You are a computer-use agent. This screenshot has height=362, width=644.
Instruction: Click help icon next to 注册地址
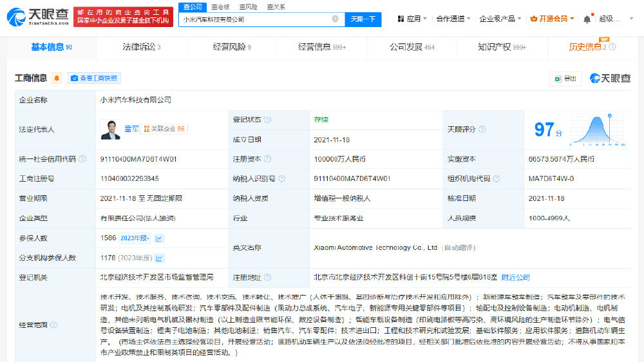pyautogui.click(x=267, y=278)
